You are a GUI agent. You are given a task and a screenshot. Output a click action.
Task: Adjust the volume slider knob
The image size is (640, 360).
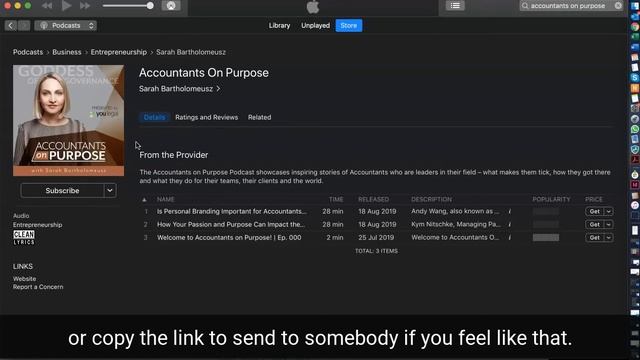(x=150, y=6)
